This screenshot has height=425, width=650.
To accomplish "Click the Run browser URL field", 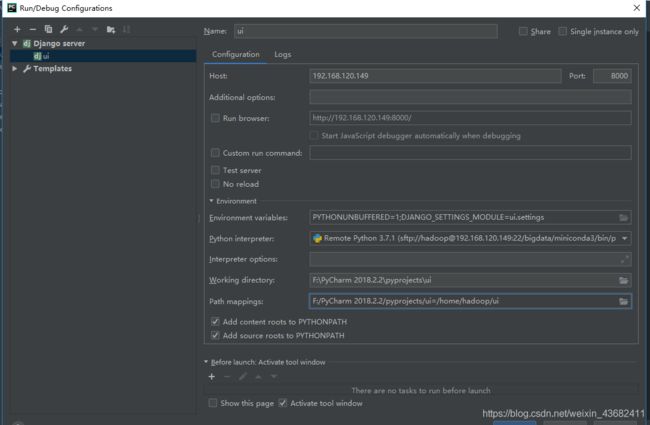I will click(470, 118).
